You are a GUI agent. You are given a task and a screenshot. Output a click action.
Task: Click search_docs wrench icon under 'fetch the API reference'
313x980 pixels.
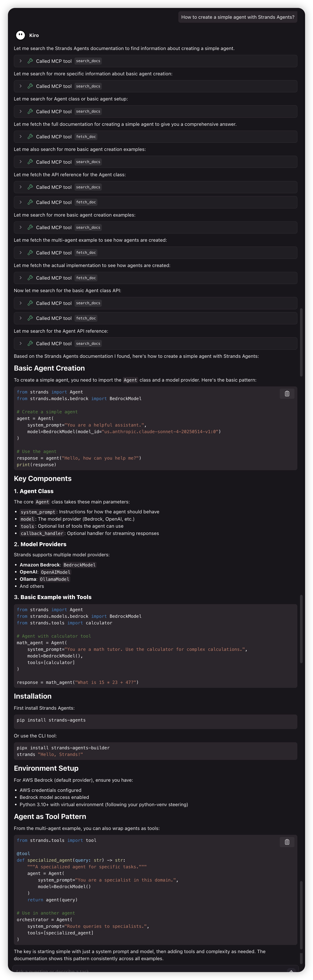coord(30,187)
